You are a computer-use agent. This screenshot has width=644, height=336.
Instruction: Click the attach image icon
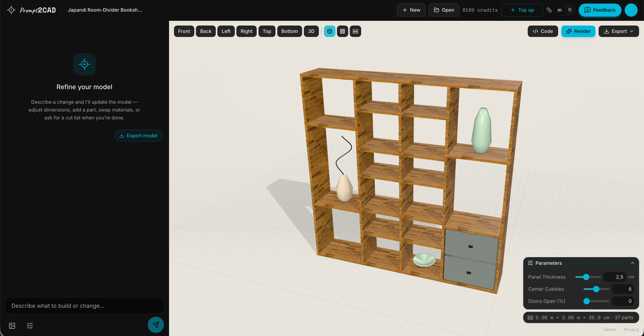(12, 325)
